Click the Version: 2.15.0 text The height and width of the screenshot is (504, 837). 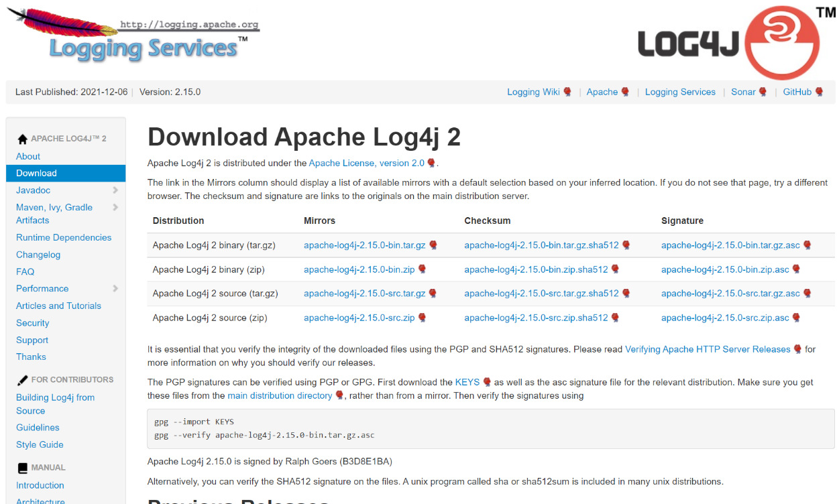[x=170, y=92]
